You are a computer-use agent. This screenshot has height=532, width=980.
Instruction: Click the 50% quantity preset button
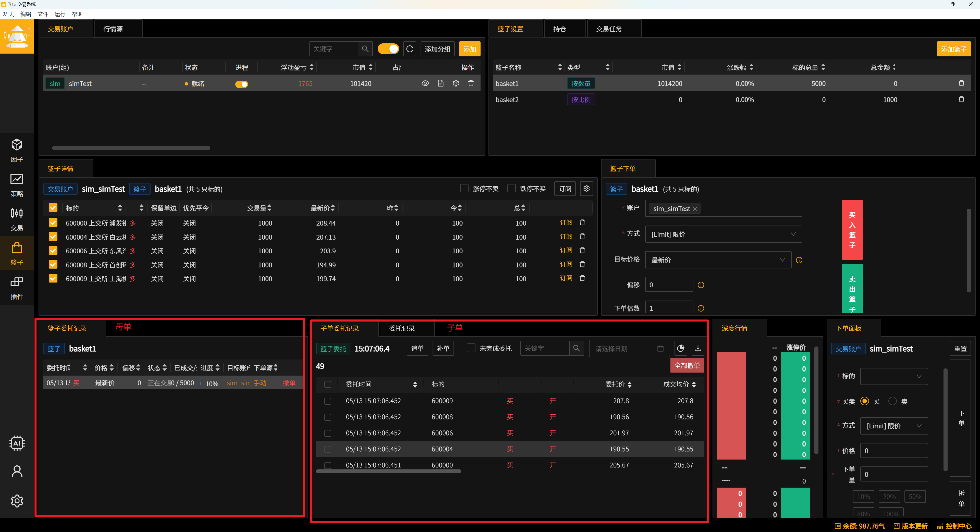(x=915, y=497)
